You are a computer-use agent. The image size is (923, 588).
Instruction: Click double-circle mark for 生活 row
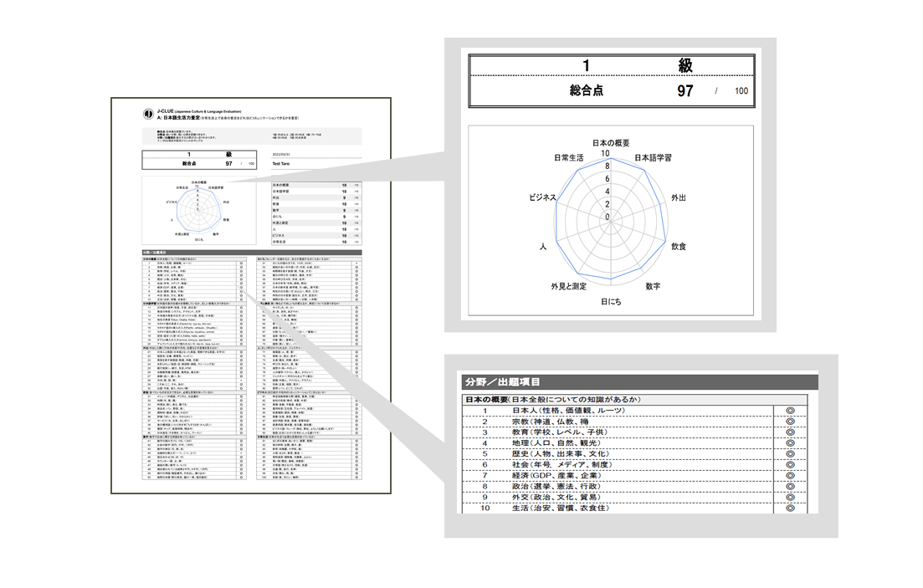coord(790,508)
